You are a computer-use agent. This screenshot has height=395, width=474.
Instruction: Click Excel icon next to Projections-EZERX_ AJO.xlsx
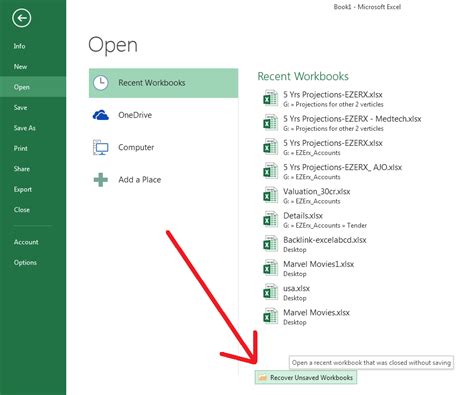click(x=270, y=171)
